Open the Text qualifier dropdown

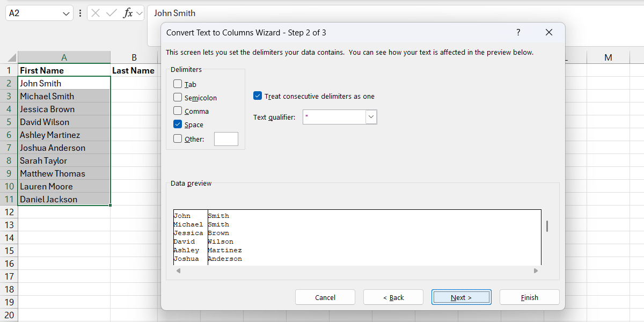click(371, 117)
